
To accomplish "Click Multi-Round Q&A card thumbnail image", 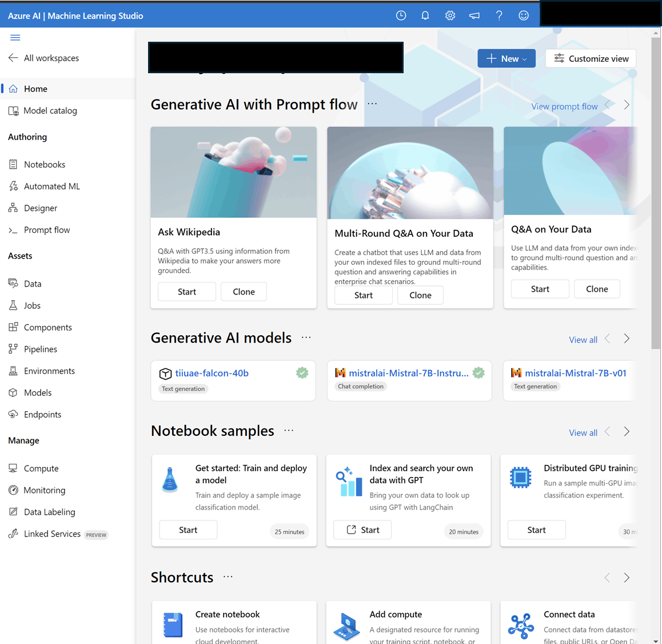I will [x=410, y=173].
